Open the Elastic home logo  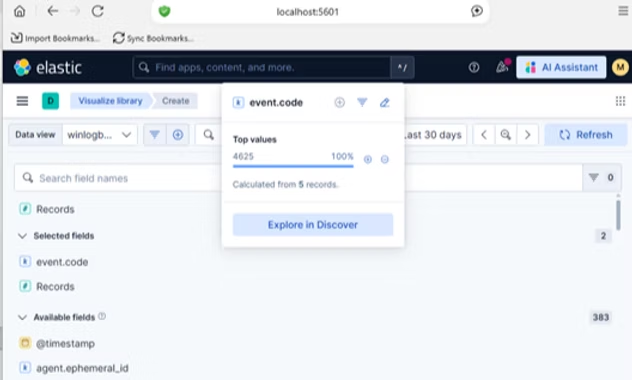pos(48,67)
